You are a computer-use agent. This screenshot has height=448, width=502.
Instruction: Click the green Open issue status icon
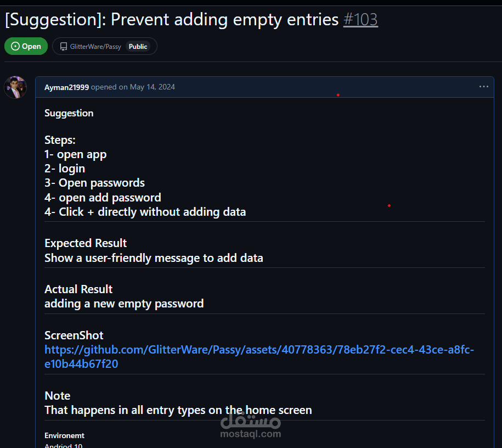(15, 47)
